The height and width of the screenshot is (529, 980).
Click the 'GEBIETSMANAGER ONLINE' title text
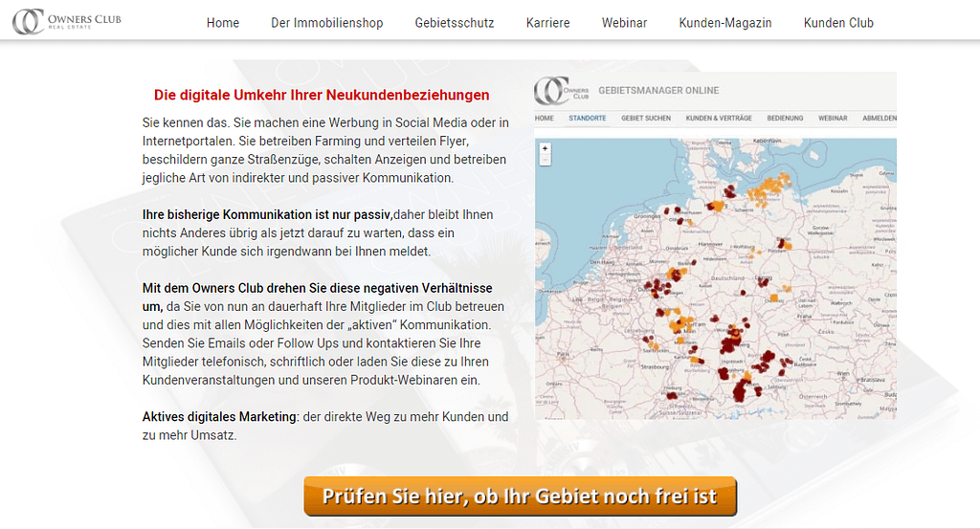(x=658, y=91)
